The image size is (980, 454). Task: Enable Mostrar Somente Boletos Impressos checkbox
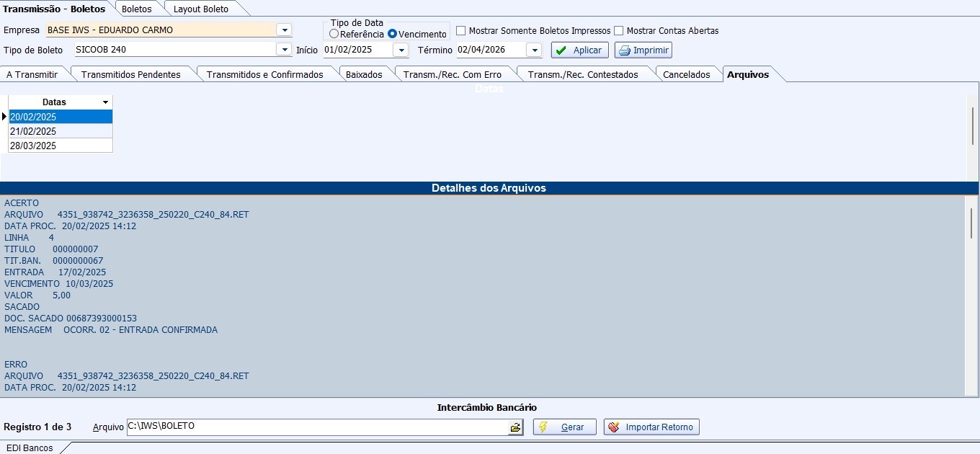[461, 31]
